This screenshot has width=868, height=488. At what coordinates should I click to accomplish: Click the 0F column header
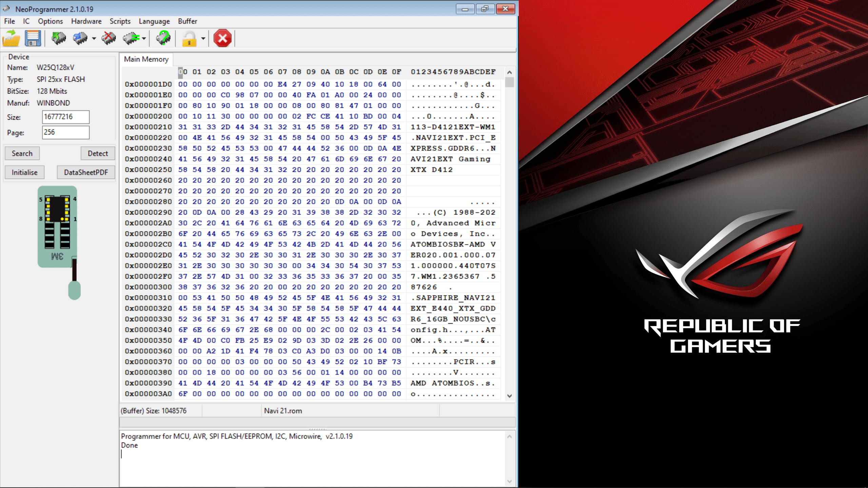tap(396, 72)
